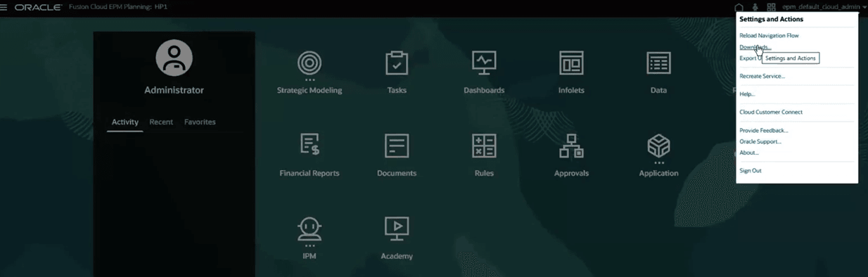
Task: Open Oracle Support... link
Action: click(x=760, y=141)
